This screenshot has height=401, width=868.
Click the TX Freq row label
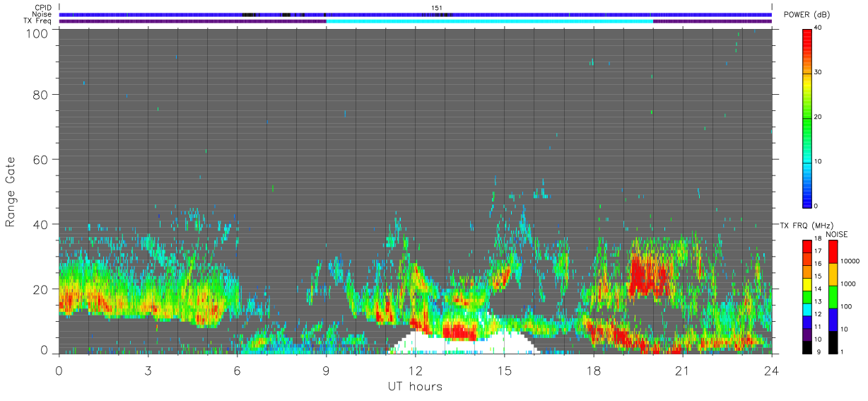(x=38, y=21)
